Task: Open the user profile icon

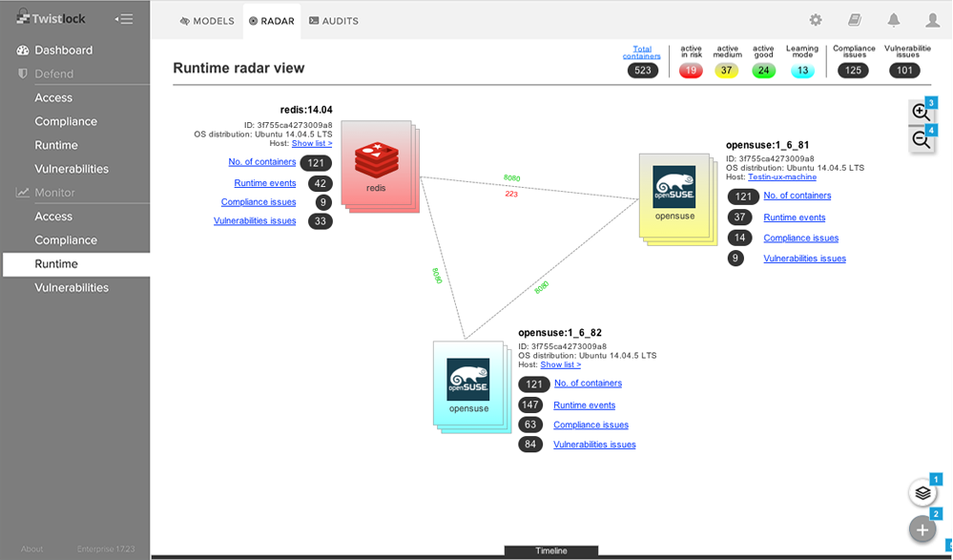Action: point(932,20)
